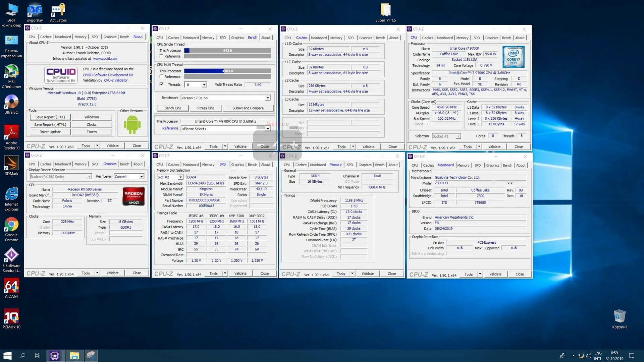644x362 pixels.
Task: Open File Explorer on the taskbar
Action: (74, 356)
